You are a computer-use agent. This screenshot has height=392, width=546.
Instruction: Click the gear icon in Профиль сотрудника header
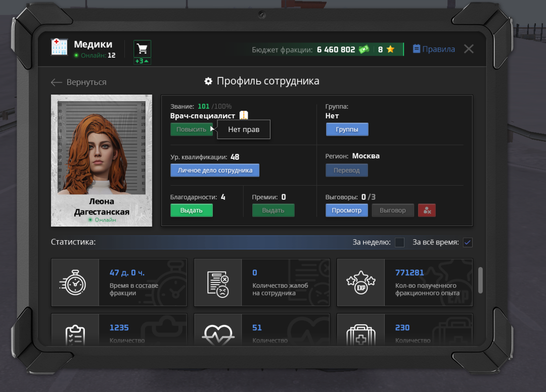pos(209,80)
